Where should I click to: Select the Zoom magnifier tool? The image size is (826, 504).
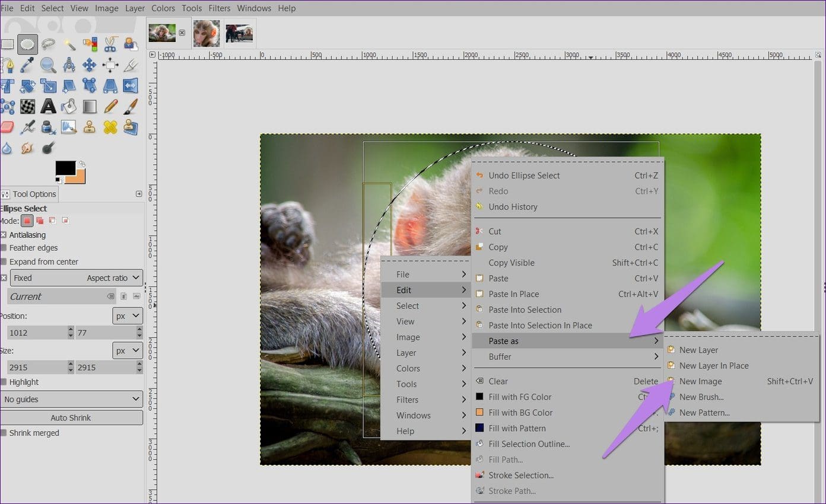[x=48, y=65]
